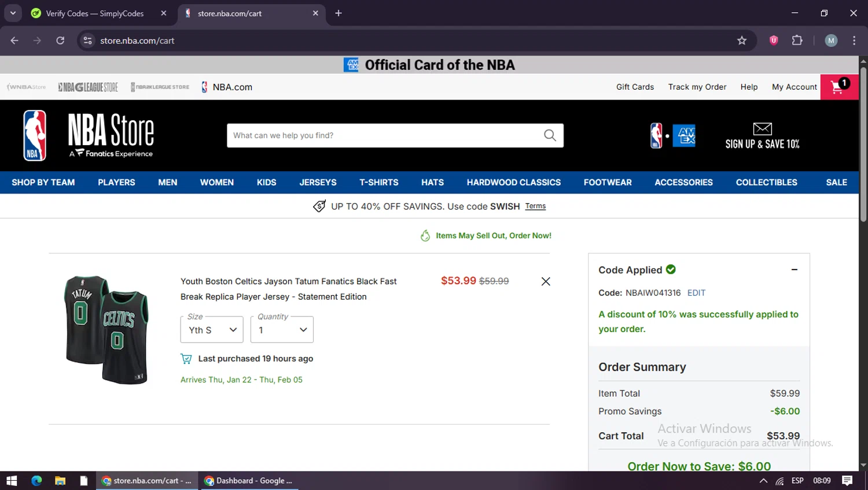The image size is (868, 490).
Task: Open the Tatum jersey product title
Action: click(289, 289)
